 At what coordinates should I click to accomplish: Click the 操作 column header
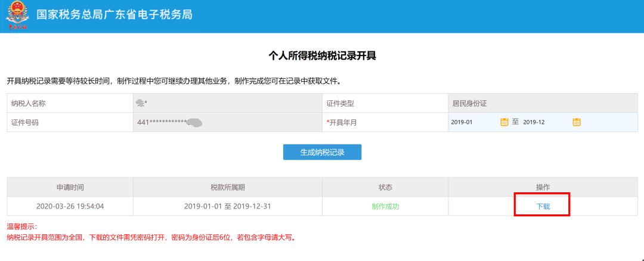click(x=543, y=187)
